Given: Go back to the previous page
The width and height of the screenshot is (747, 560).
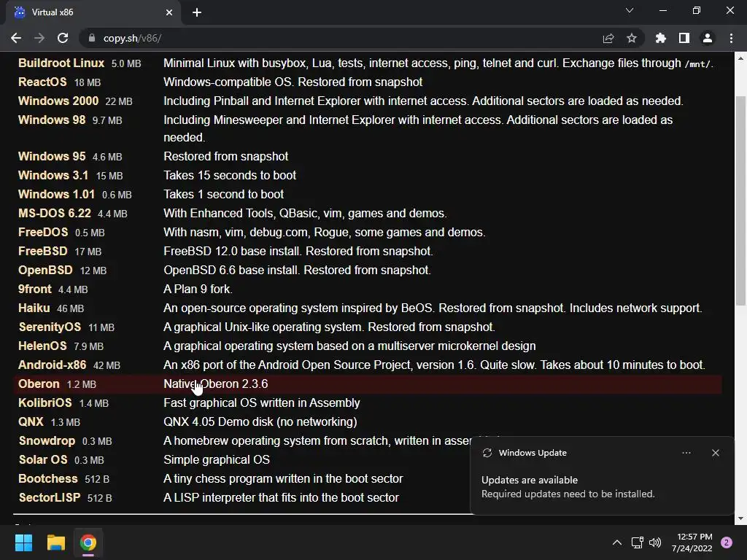Looking at the screenshot, I should [16, 38].
